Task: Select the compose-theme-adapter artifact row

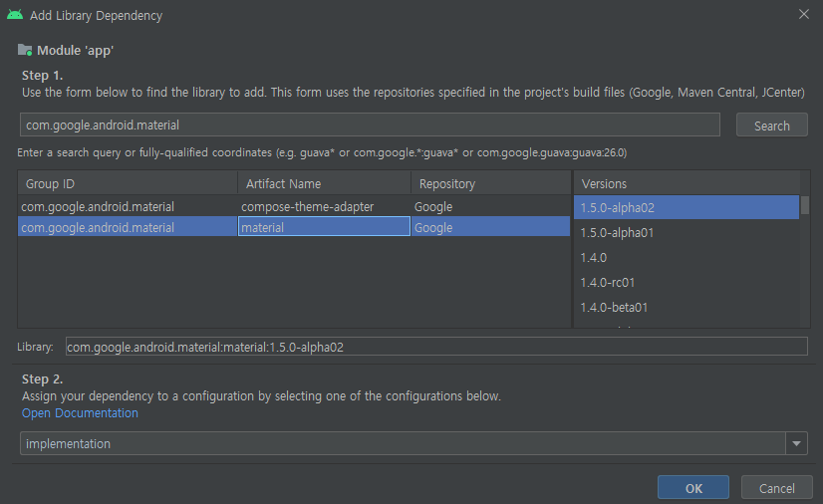Action: click(294, 206)
